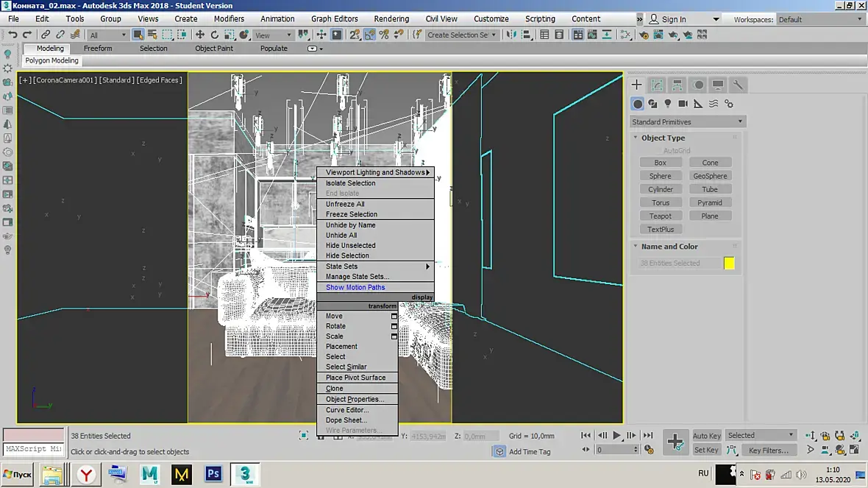
Task: Click the yellow object color swatch
Action: coord(729,263)
